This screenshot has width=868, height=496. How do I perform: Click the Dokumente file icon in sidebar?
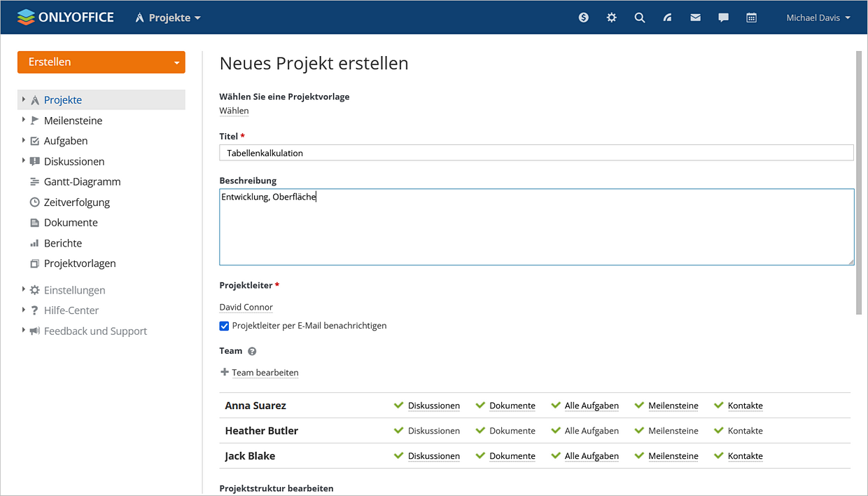tap(35, 223)
